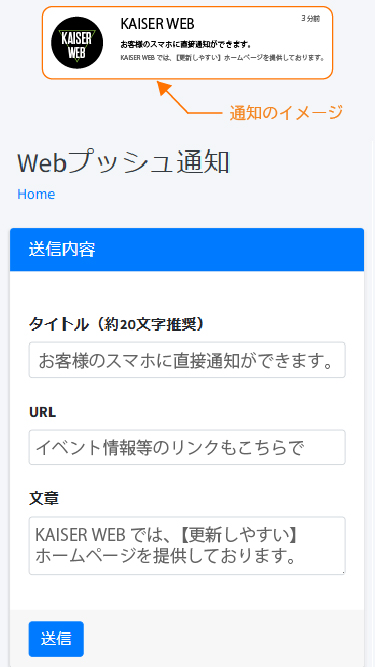Click the bold notification headline text
Viewport: 375px width, 667px height.
tap(186, 45)
